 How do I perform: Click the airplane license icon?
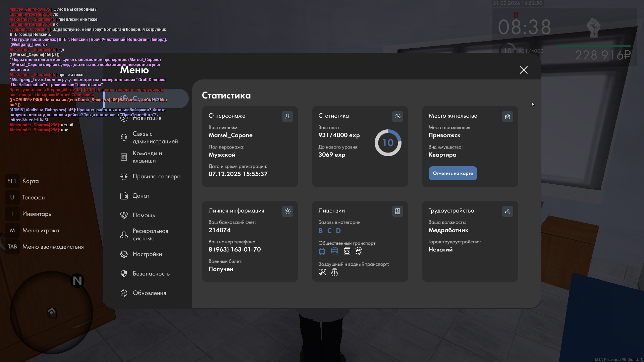(x=322, y=272)
